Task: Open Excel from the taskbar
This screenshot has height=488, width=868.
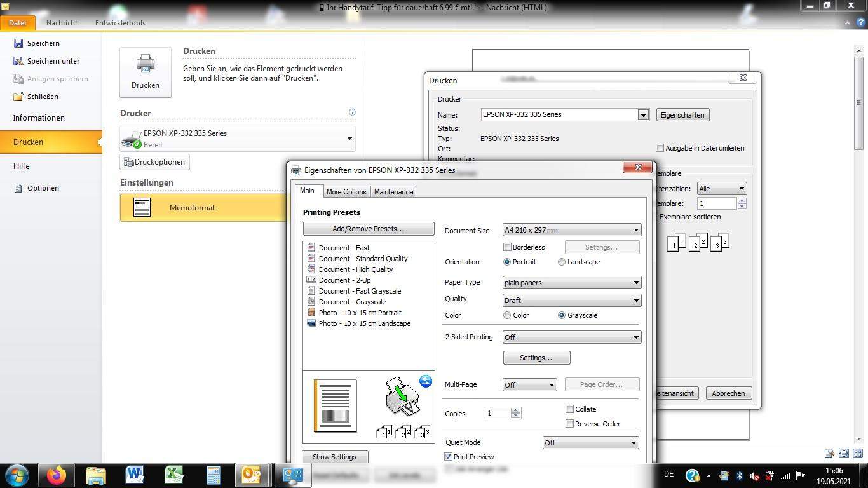Action: (174, 475)
